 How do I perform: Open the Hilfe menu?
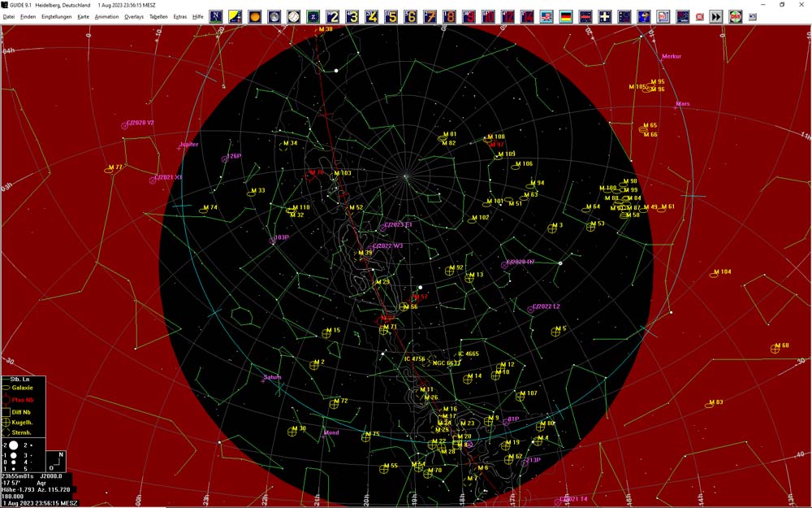pos(198,16)
